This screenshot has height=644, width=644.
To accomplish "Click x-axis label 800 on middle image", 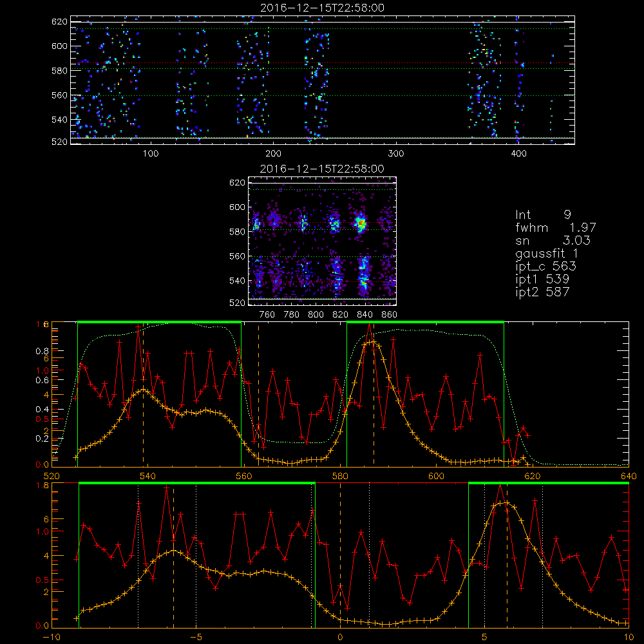I will click(316, 315).
